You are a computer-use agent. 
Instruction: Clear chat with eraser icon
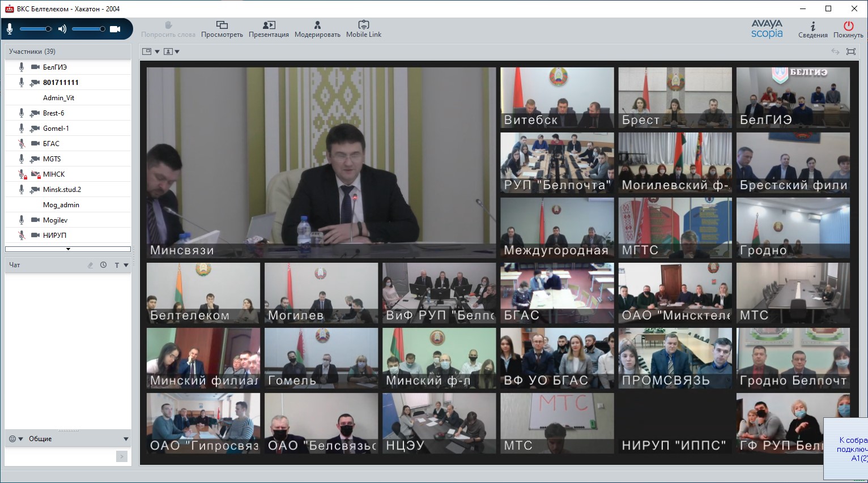(x=90, y=265)
